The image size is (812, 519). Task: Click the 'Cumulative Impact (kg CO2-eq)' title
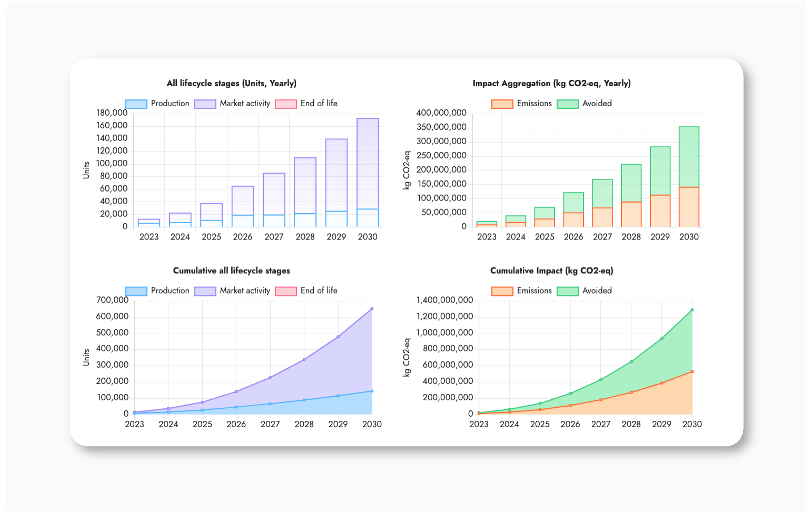pos(552,271)
